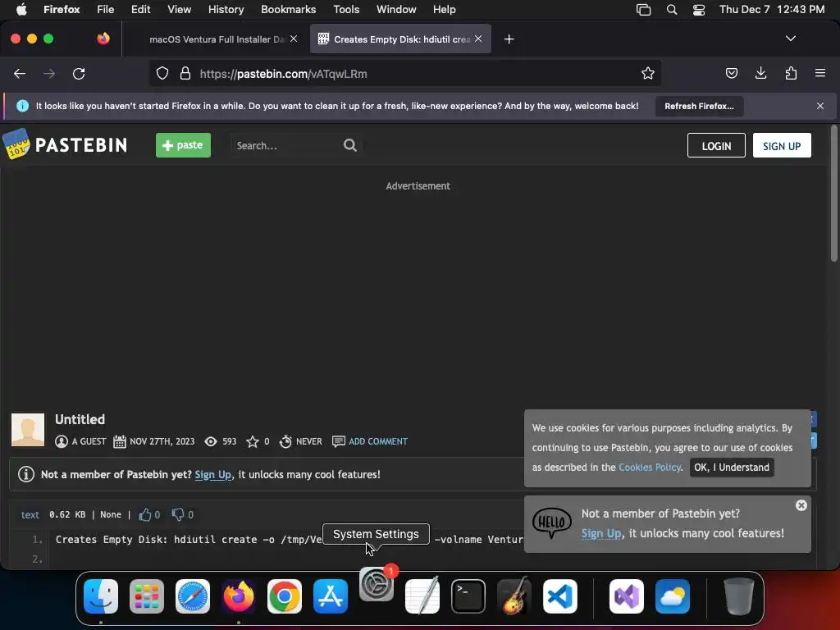This screenshot has width=840, height=630.
Task: Launch GarageBand from the Dock
Action: pos(514,596)
